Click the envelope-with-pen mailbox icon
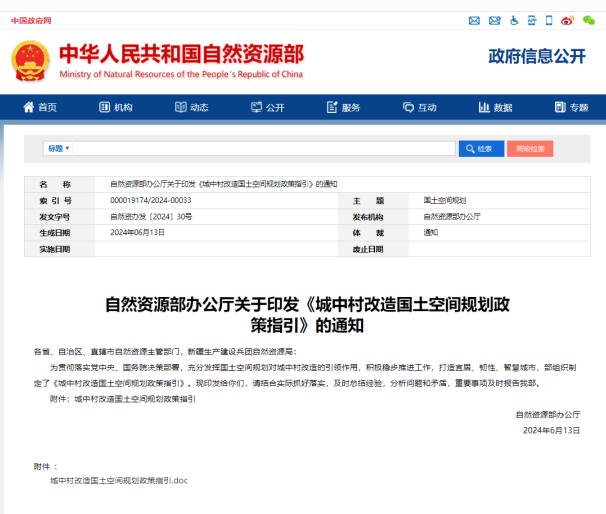The height and width of the screenshot is (514, 606). tap(495, 20)
